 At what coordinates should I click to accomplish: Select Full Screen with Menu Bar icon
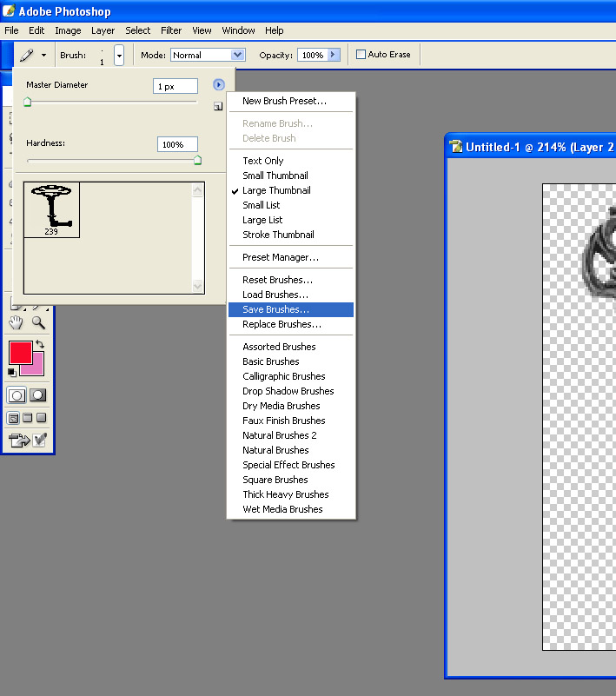point(28,417)
